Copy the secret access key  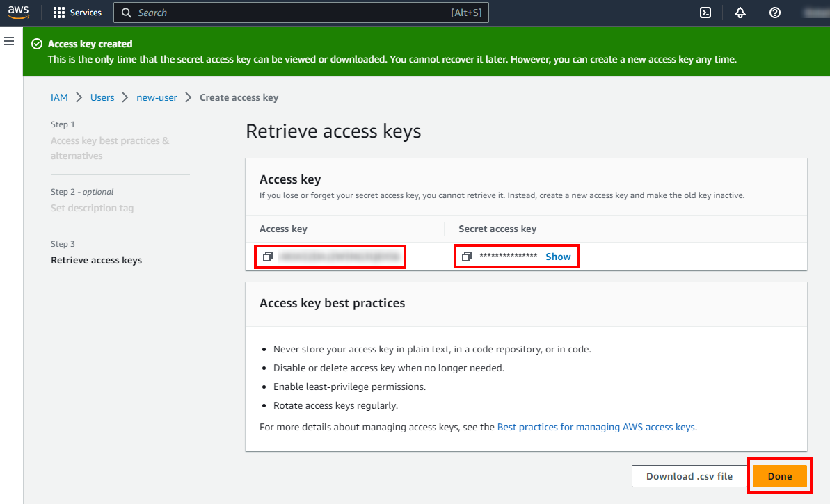[467, 257]
